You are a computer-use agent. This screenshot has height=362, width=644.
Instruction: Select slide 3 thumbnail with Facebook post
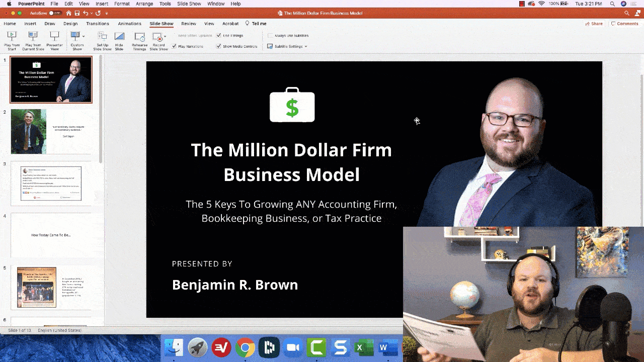pos(51,183)
